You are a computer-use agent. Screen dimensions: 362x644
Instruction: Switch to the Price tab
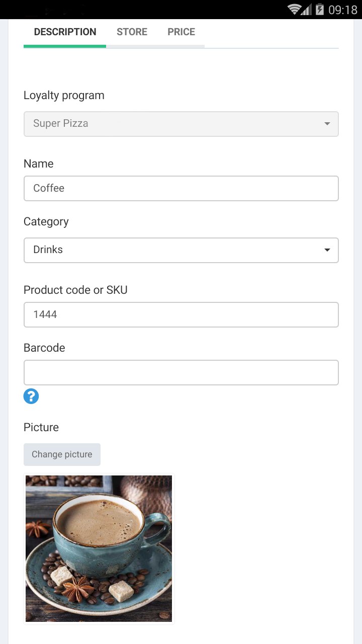(x=181, y=32)
